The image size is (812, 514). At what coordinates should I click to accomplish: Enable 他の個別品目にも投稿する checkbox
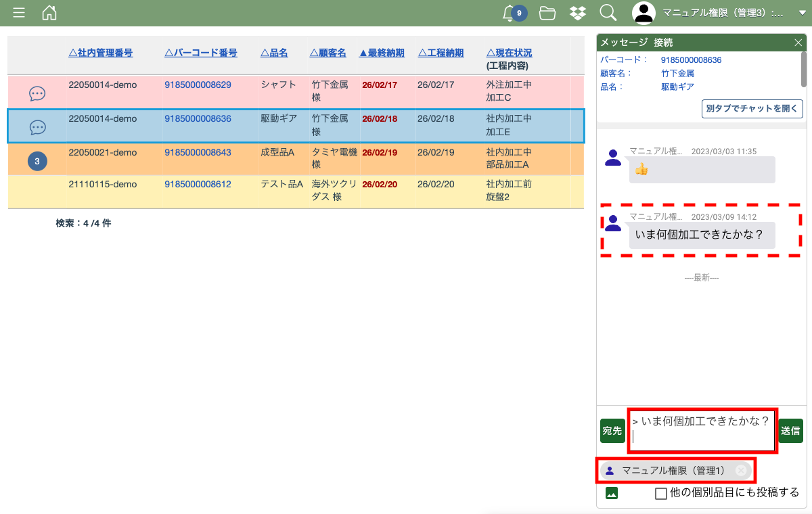(661, 493)
